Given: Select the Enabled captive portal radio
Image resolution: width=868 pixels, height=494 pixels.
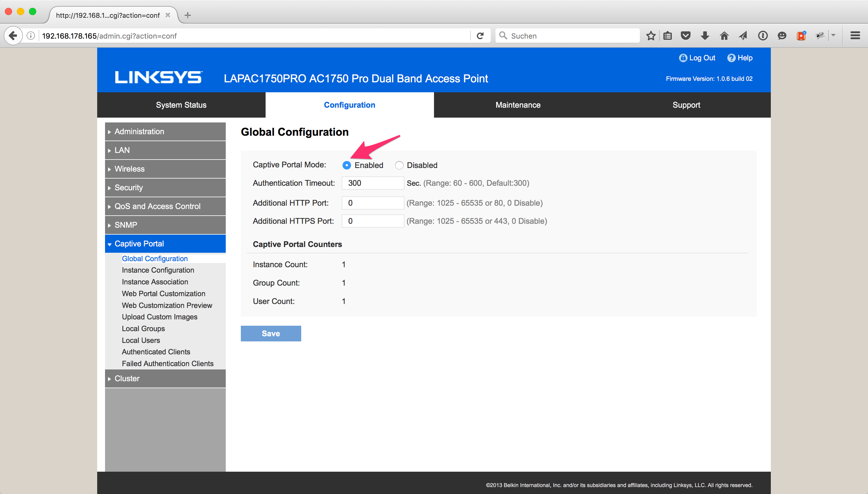Looking at the screenshot, I should 346,165.
